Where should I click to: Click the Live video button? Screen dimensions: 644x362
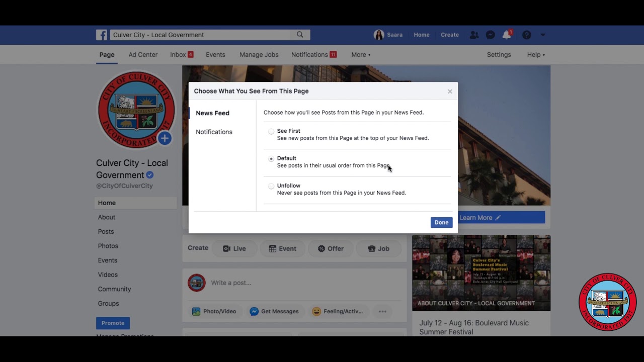(x=234, y=248)
